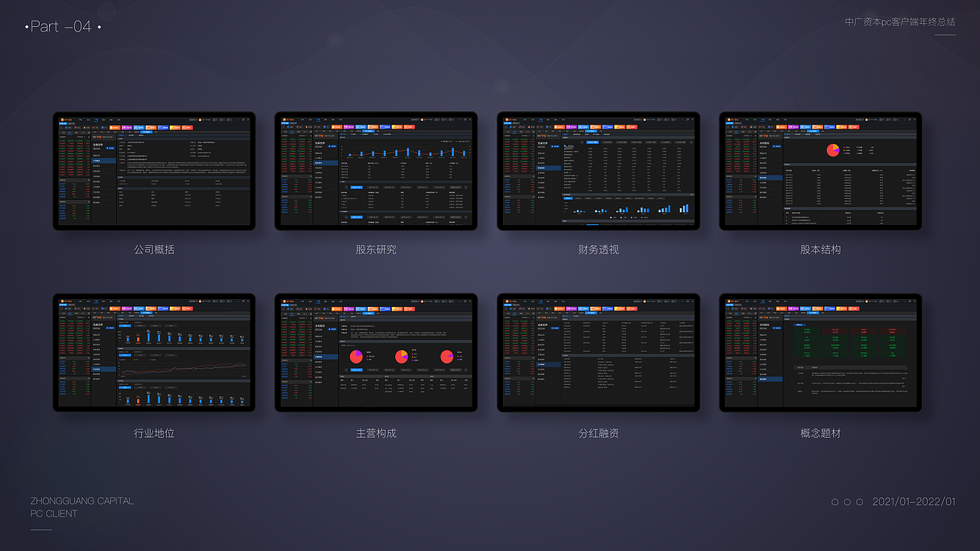Image resolution: width=980 pixels, height=551 pixels.
Task: Open the 主营构成 screen thumbnail
Action: pos(376,353)
